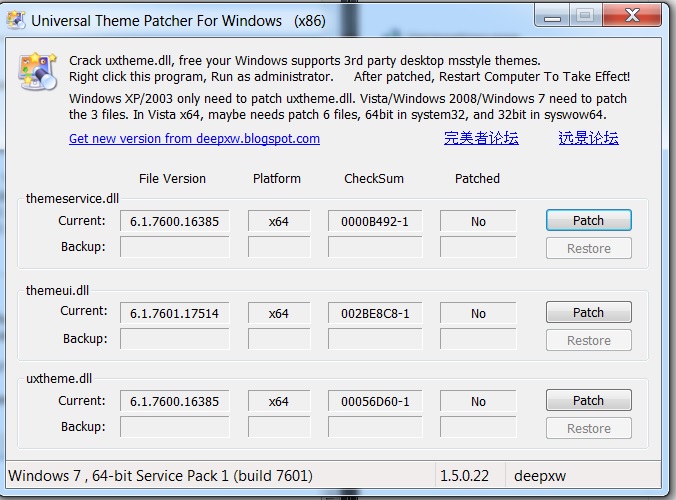The image size is (676, 500).
Task: Select the themeservice.dll current Patched No field
Action: [478, 221]
